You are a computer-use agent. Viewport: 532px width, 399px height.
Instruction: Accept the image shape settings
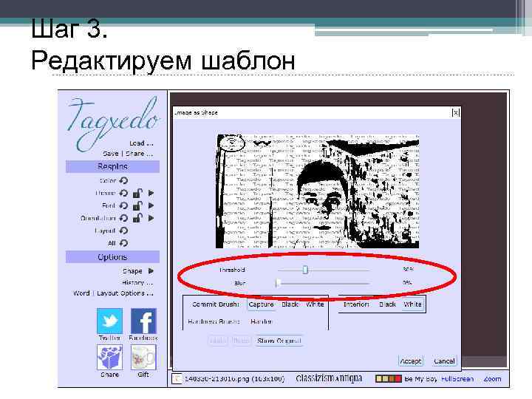tap(411, 361)
